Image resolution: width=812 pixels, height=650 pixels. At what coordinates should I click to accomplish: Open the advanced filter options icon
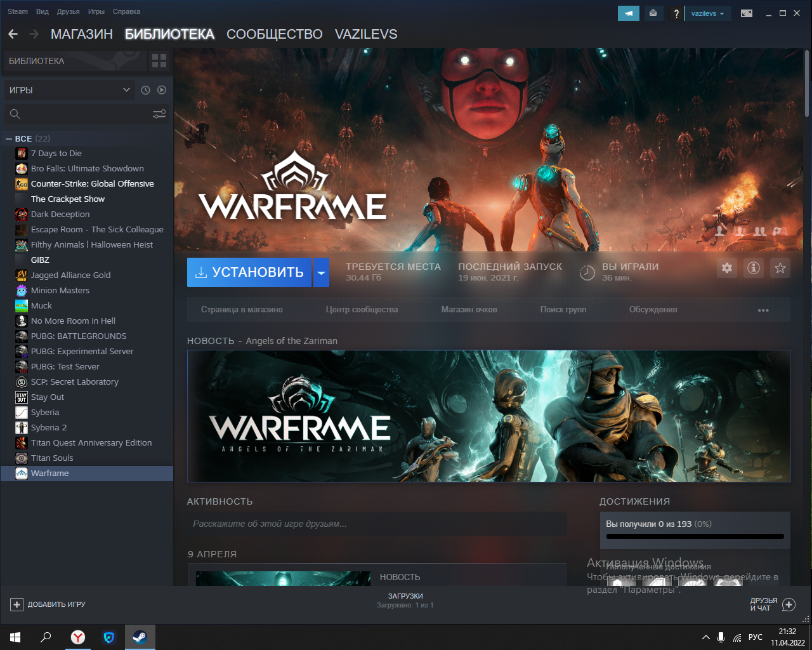[159, 114]
